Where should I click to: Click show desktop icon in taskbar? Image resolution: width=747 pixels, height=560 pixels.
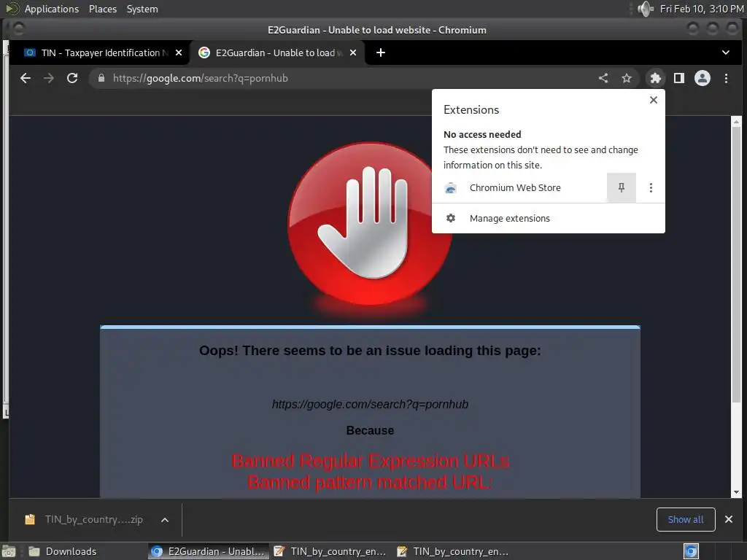pyautogui.click(x=9, y=552)
